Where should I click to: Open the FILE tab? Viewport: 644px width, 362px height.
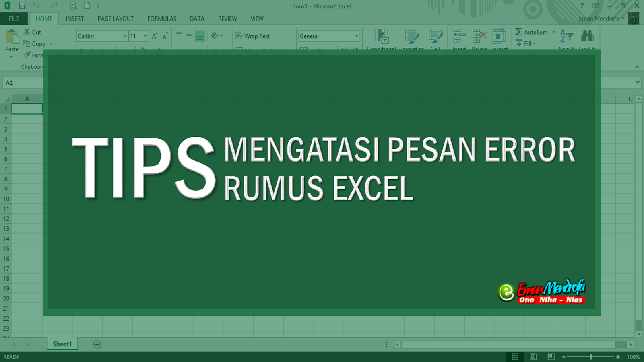tap(14, 19)
